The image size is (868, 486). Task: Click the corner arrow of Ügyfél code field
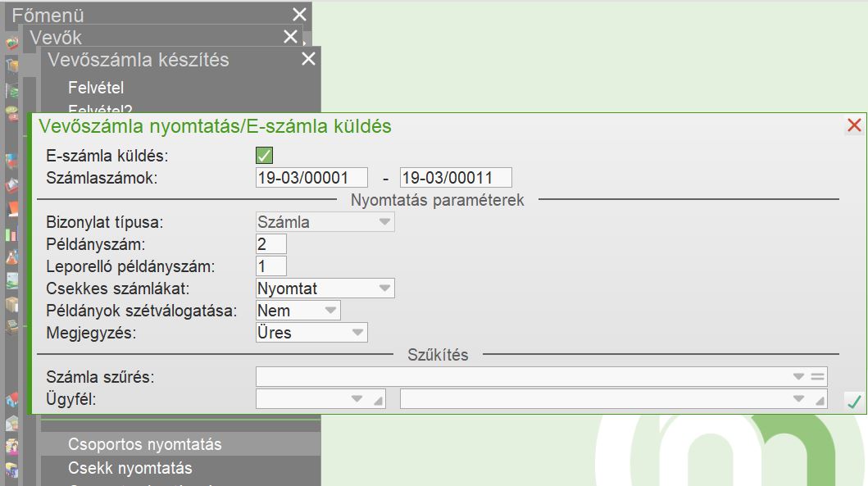[x=378, y=400]
